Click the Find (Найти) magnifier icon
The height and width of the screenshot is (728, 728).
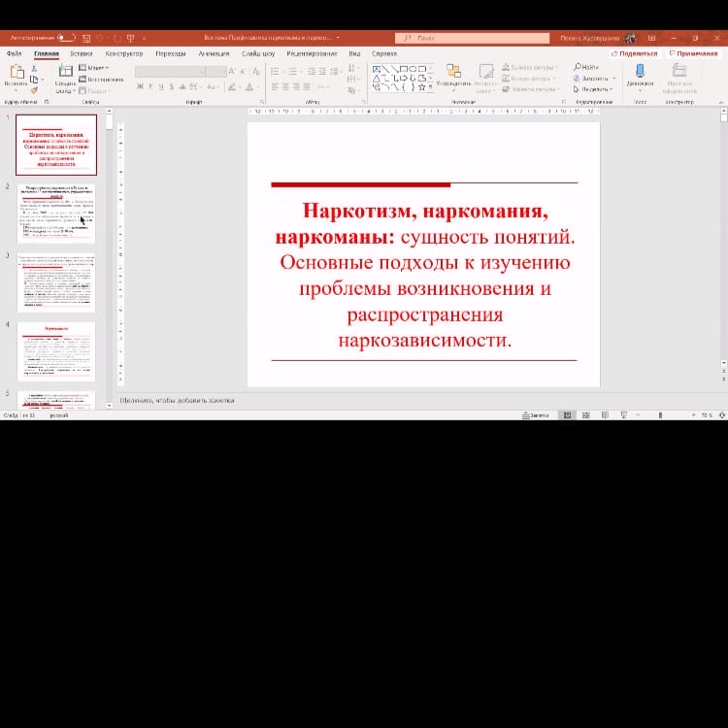coord(577,67)
